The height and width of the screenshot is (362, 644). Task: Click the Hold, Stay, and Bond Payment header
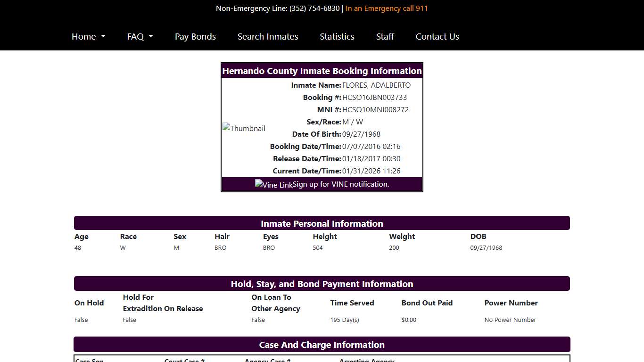point(322,283)
